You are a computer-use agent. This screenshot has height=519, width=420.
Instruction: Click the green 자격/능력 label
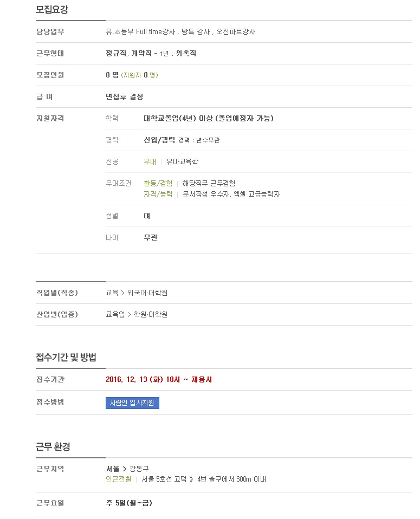pyautogui.click(x=158, y=194)
